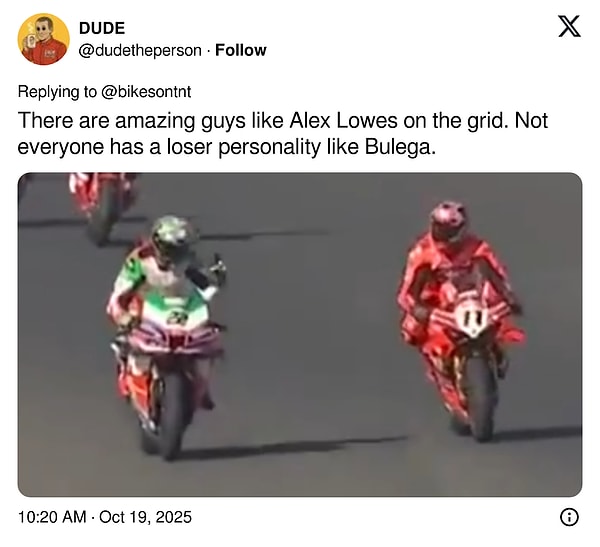
Task: Open the @dudetheperson handle
Action: click(x=140, y=50)
